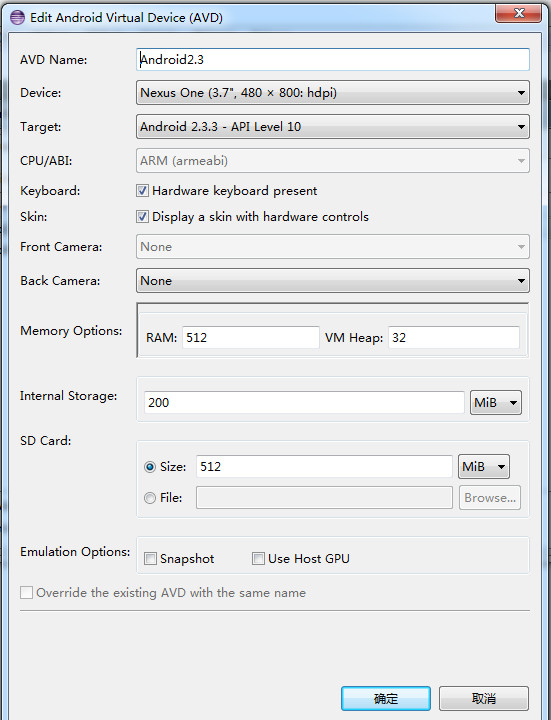This screenshot has height=720, width=551.
Task: Click the Eclipse icon in title bar
Action: pyautogui.click(x=17, y=17)
